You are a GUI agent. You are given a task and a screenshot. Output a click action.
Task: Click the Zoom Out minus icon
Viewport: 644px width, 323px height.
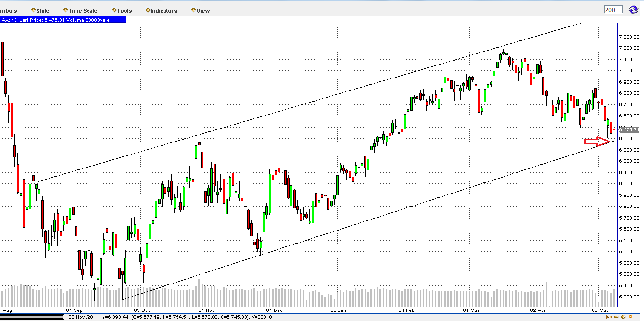[x=616, y=317]
